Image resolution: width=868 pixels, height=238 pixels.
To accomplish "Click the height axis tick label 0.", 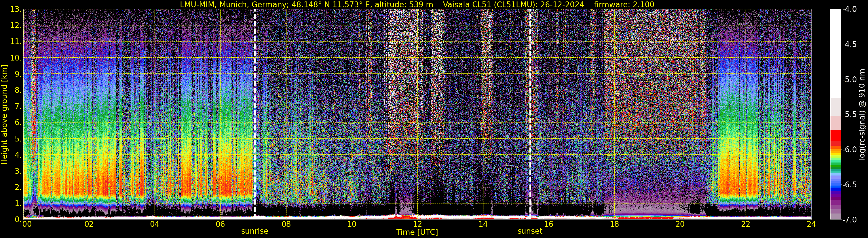I will point(18,219).
